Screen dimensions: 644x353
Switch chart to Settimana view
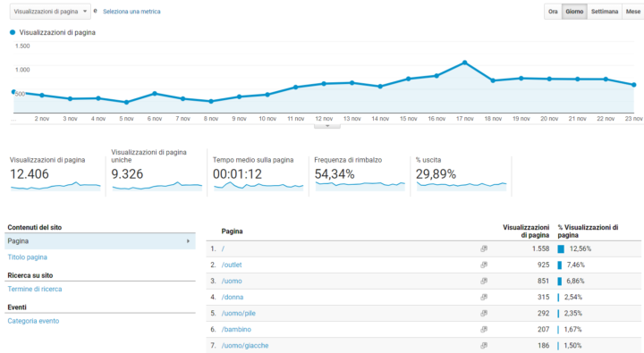pos(605,12)
